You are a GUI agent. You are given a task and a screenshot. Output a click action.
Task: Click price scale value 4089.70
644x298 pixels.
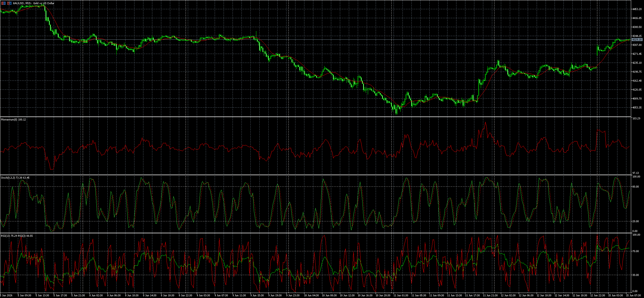[637, 99]
